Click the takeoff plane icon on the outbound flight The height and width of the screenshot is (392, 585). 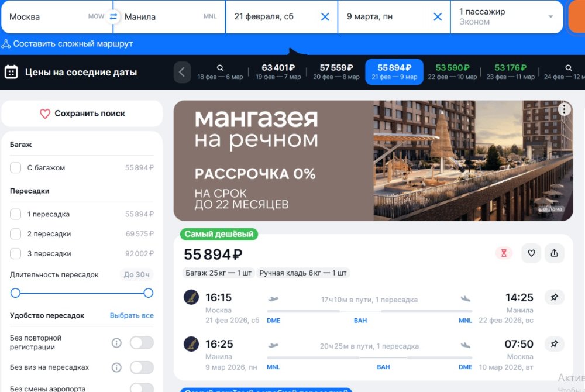pos(273,299)
